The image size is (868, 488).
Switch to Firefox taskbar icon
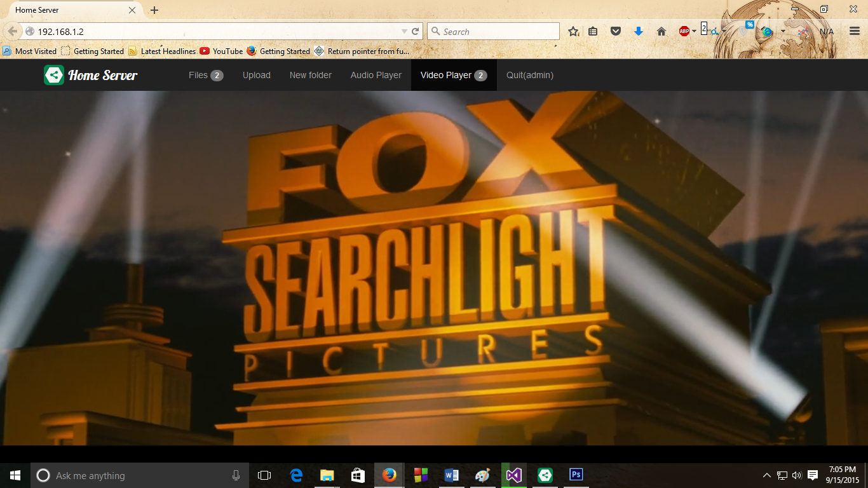(x=389, y=475)
